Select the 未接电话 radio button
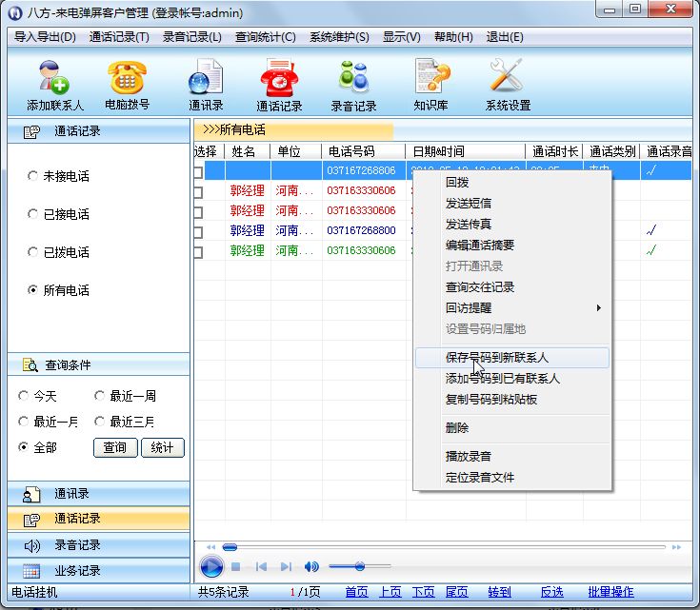The image size is (700, 610). click(33, 176)
